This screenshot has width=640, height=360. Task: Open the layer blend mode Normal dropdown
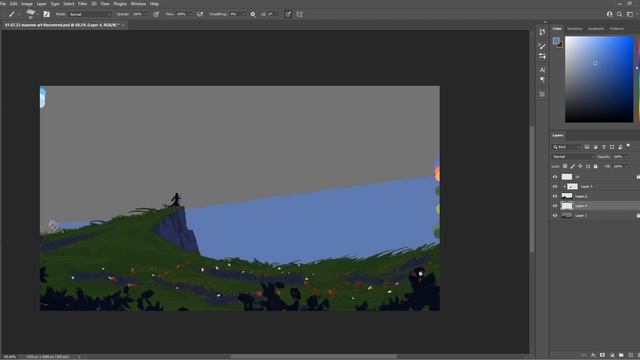coord(573,157)
